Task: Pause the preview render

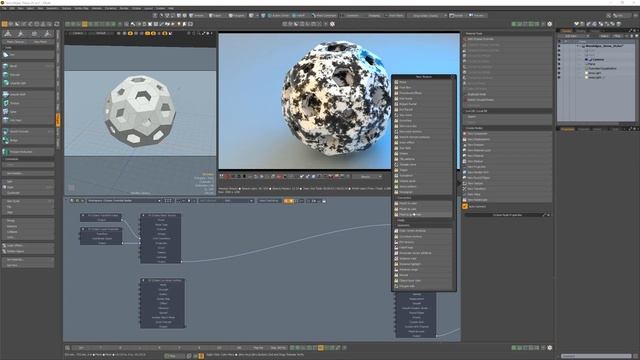Action: (222, 176)
